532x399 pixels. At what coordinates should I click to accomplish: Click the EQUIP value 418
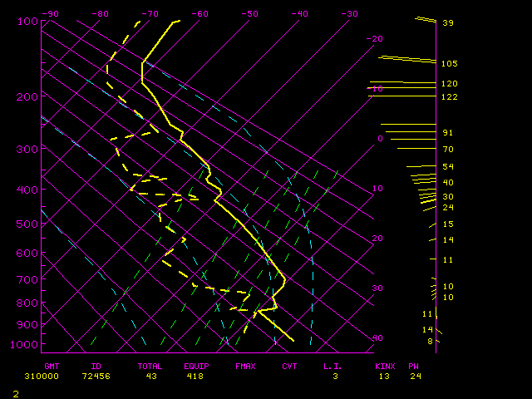pyautogui.click(x=195, y=377)
